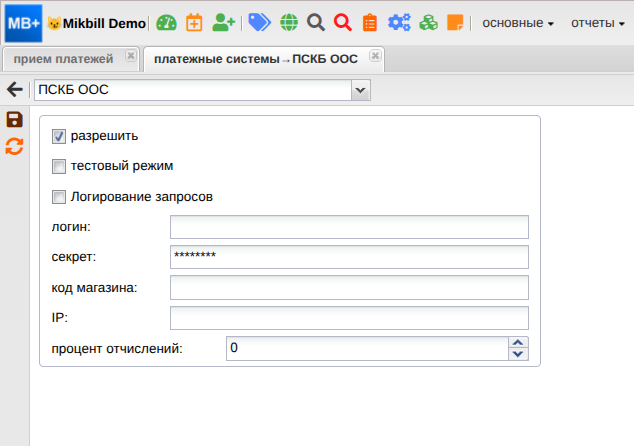Click the логин input field

(349, 227)
